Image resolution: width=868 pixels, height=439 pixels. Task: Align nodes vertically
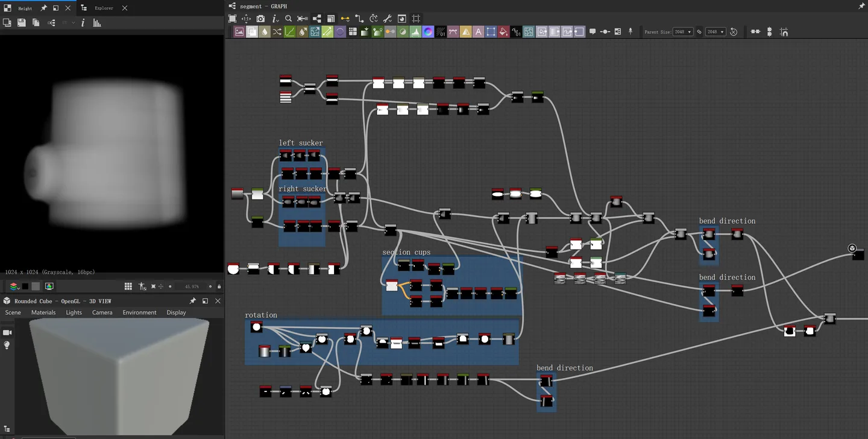click(x=769, y=32)
